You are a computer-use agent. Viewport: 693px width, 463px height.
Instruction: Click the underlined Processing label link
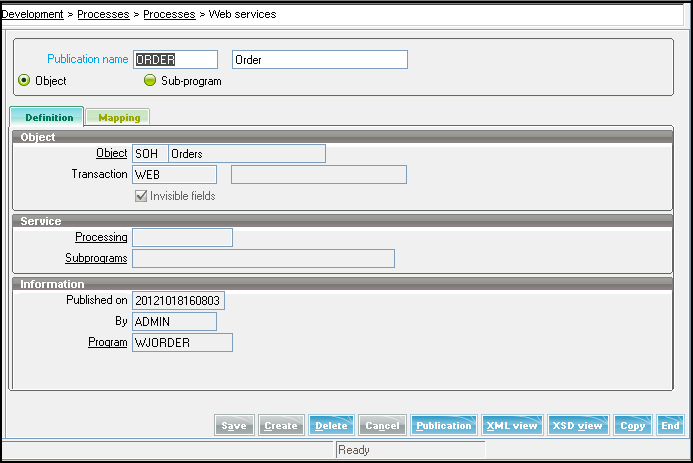[x=101, y=237]
